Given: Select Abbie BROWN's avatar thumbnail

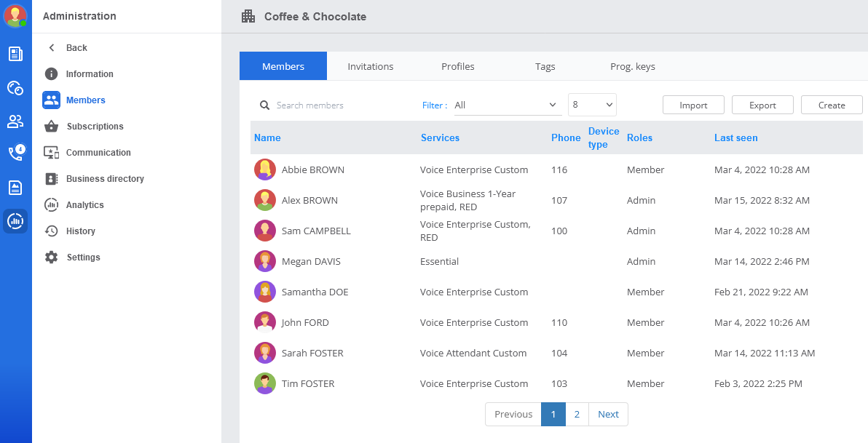Looking at the screenshot, I should (265, 169).
